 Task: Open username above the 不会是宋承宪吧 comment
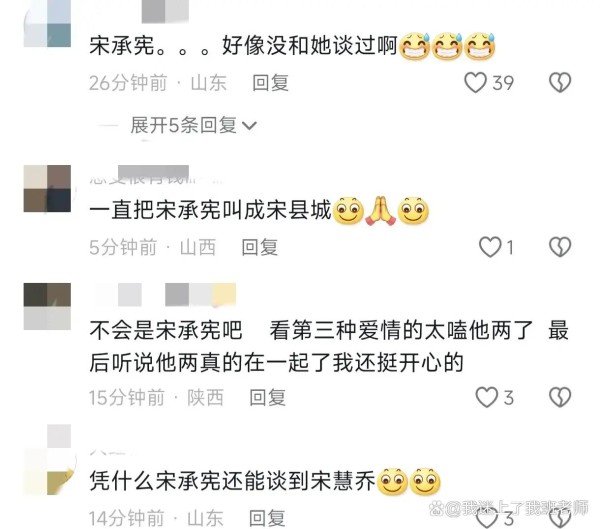coord(165,294)
